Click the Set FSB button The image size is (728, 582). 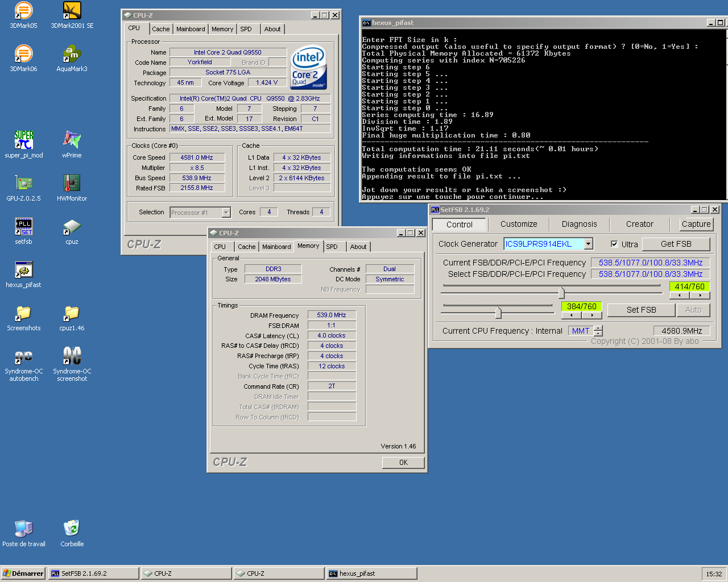pos(641,310)
